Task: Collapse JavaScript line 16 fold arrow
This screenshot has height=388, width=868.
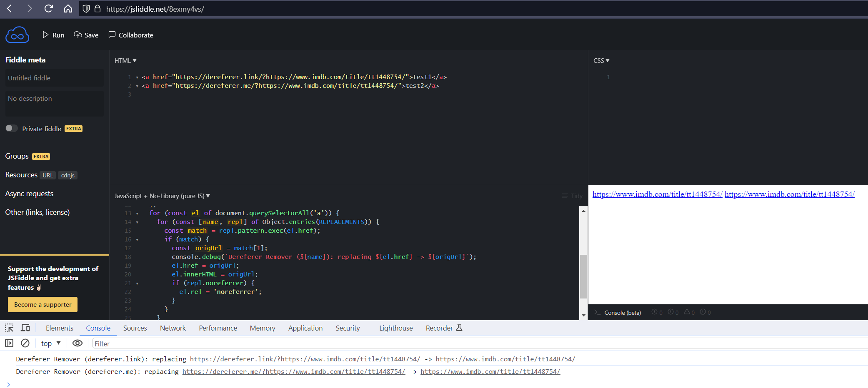Action: point(137,240)
